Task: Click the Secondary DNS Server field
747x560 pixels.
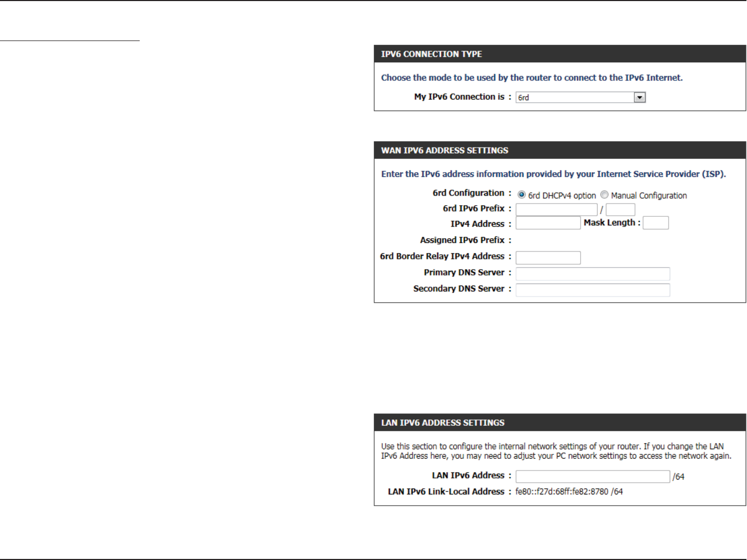Action: click(593, 290)
